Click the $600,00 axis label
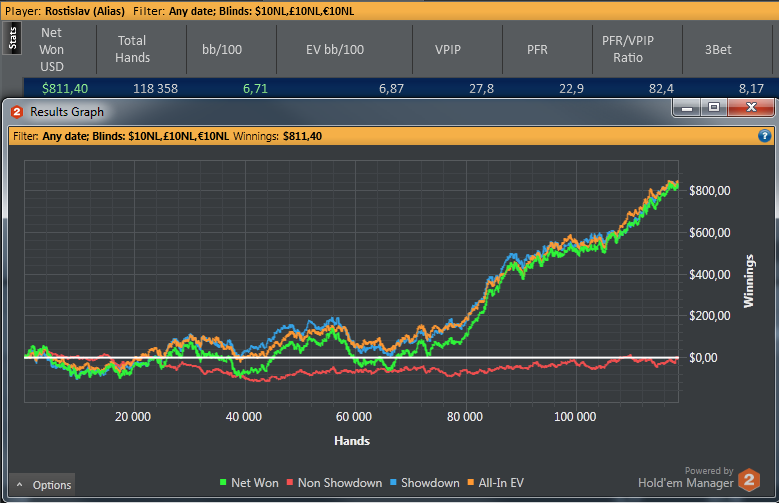The width and height of the screenshot is (779, 503). pyautogui.click(x=709, y=233)
